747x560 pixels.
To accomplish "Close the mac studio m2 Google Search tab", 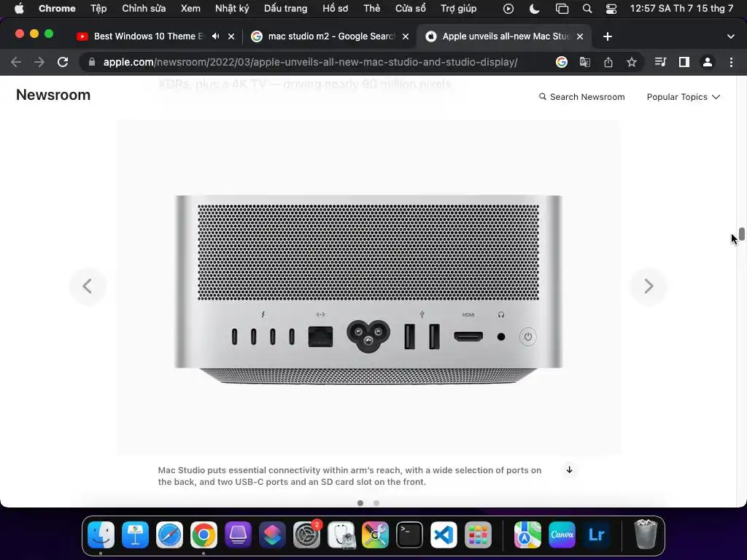I will [x=406, y=36].
